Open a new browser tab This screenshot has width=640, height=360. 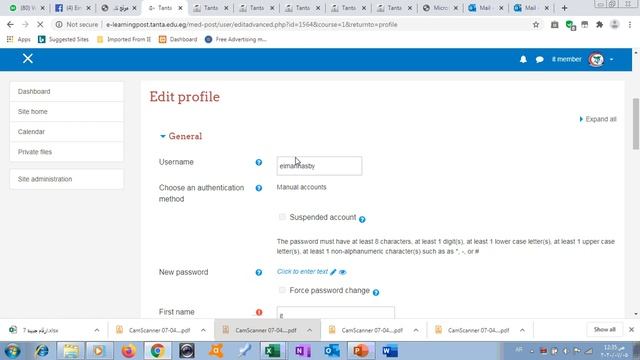pos(564,8)
